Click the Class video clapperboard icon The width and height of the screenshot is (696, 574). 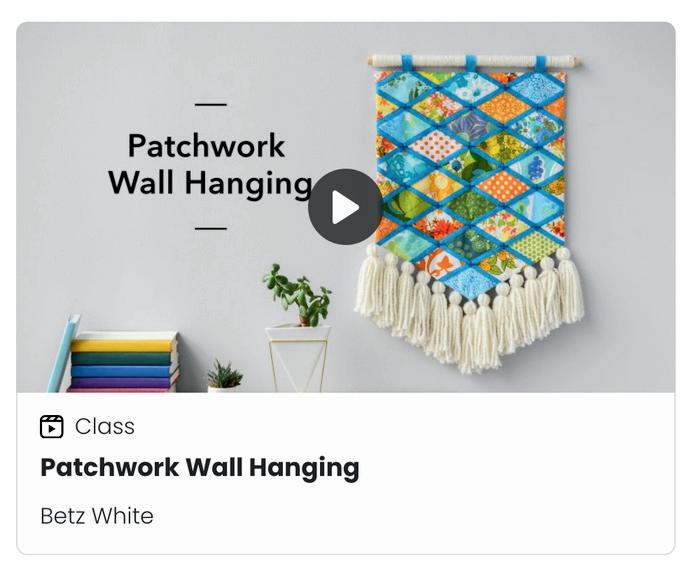[x=51, y=427]
